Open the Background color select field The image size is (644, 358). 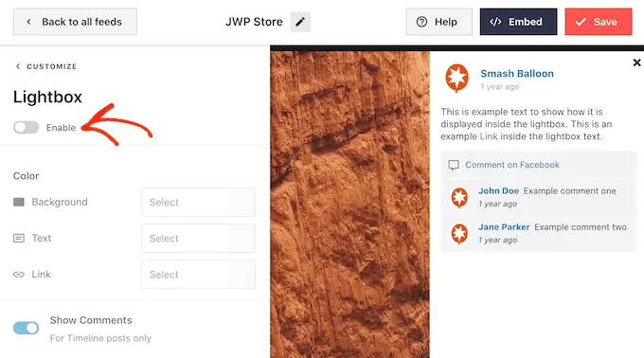(198, 202)
